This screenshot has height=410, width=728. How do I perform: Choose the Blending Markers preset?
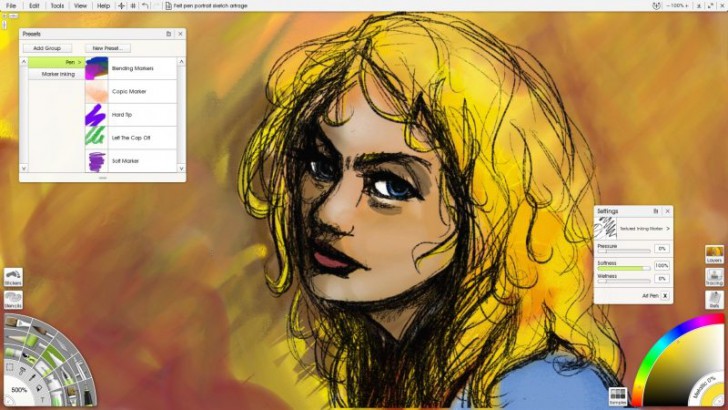coord(131,68)
